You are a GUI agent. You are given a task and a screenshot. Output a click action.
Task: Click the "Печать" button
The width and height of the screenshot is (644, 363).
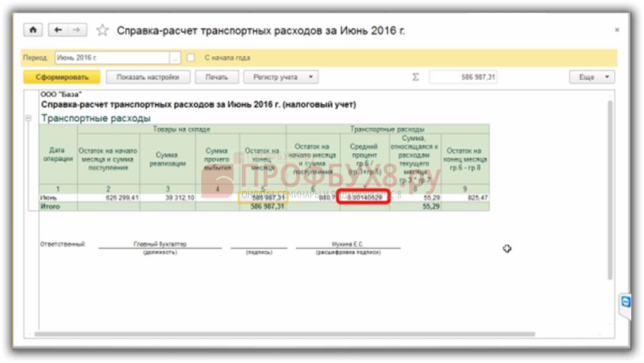click(x=216, y=77)
